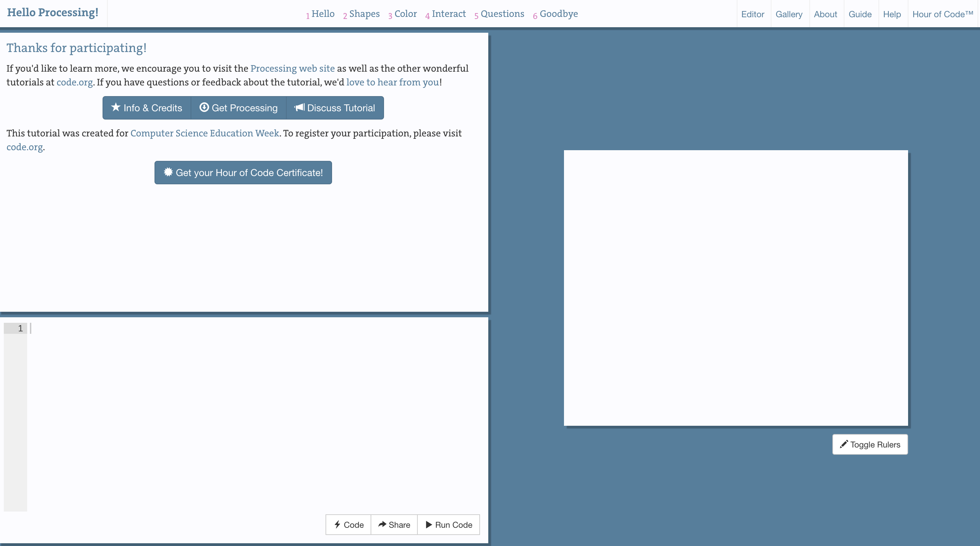This screenshot has height=546, width=980.
Task: Click the download icon on Get Processing
Action: (204, 107)
